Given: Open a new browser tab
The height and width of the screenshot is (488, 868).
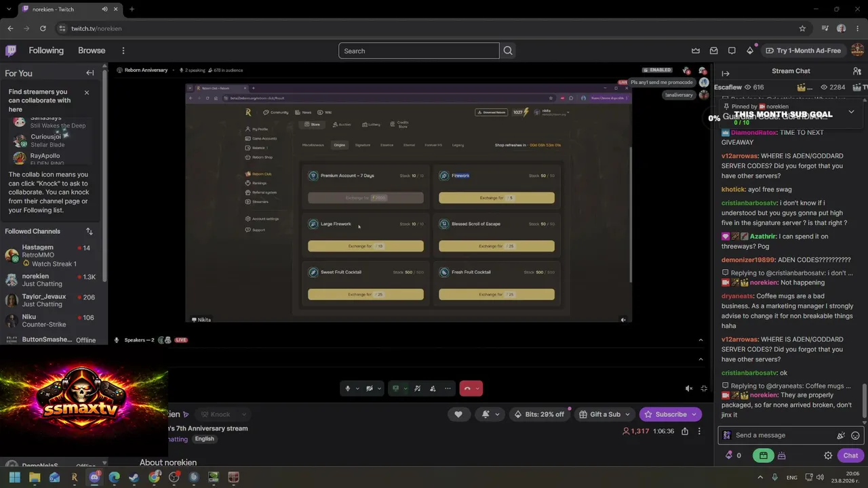Looking at the screenshot, I should click(x=132, y=9).
